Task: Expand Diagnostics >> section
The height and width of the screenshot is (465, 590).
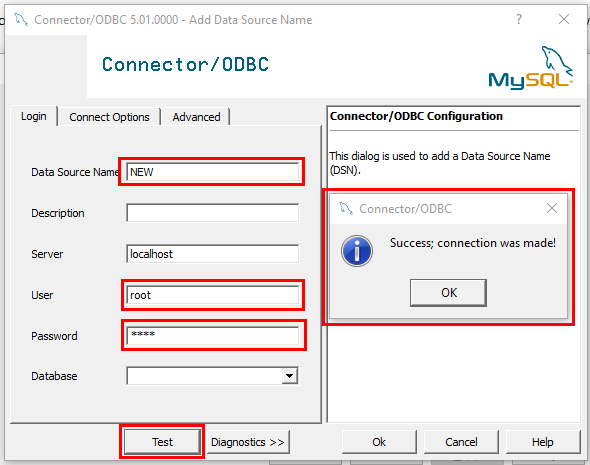Action: [248, 442]
